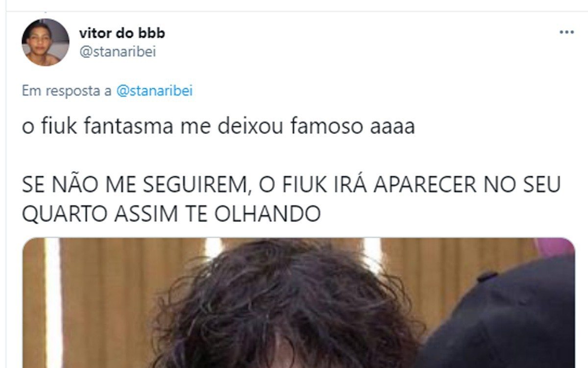588x368 pixels.
Task: Select the 'o fiuk fantasma' tweet line
Action: pyautogui.click(x=218, y=127)
